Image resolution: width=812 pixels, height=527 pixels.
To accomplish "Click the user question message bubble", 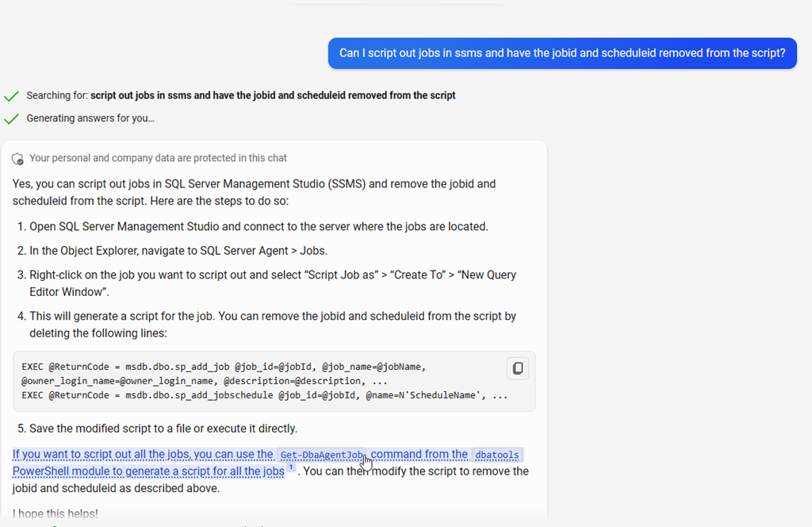I will (562, 53).
